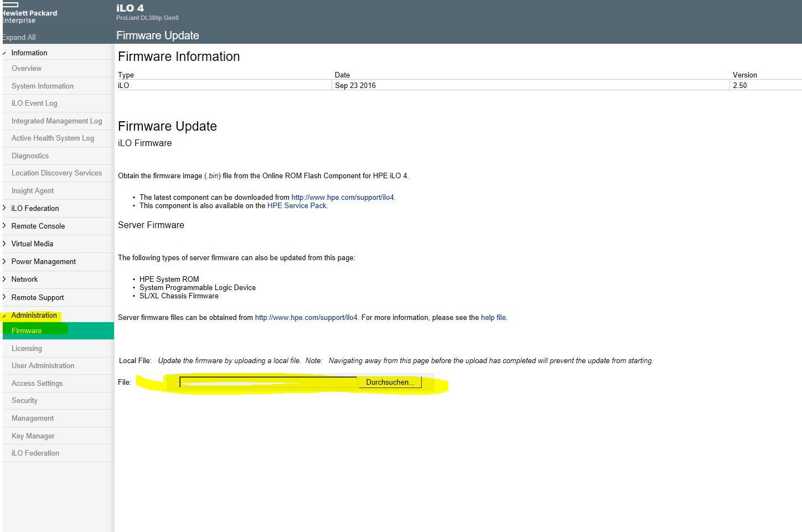Select the Information menu heading

[29, 53]
